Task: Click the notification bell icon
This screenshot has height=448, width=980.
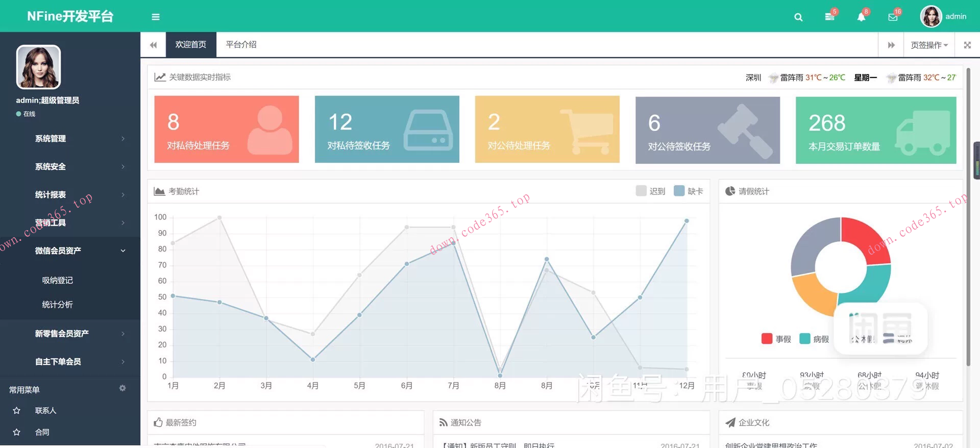Action: (x=861, y=17)
